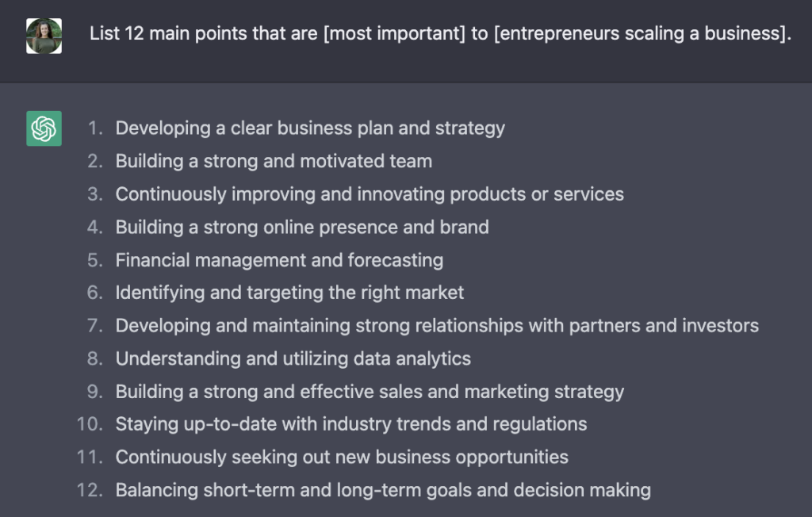
Task: Select item 1 about clear business plan
Action: pyautogui.click(x=310, y=128)
